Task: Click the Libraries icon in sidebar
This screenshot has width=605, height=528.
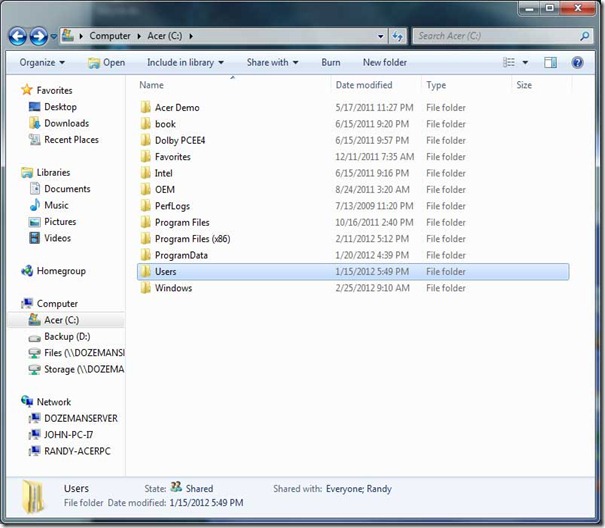Action: (x=27, y=173)
